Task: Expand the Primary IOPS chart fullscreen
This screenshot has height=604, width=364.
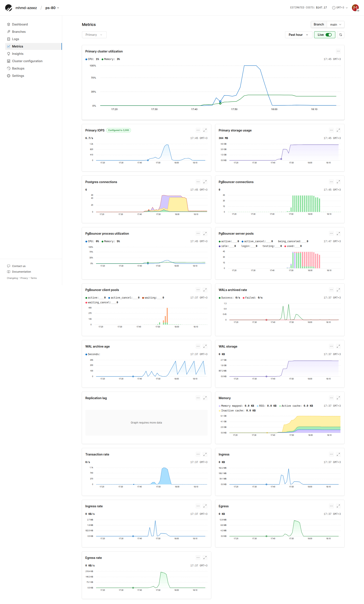Action: (205, 130)
